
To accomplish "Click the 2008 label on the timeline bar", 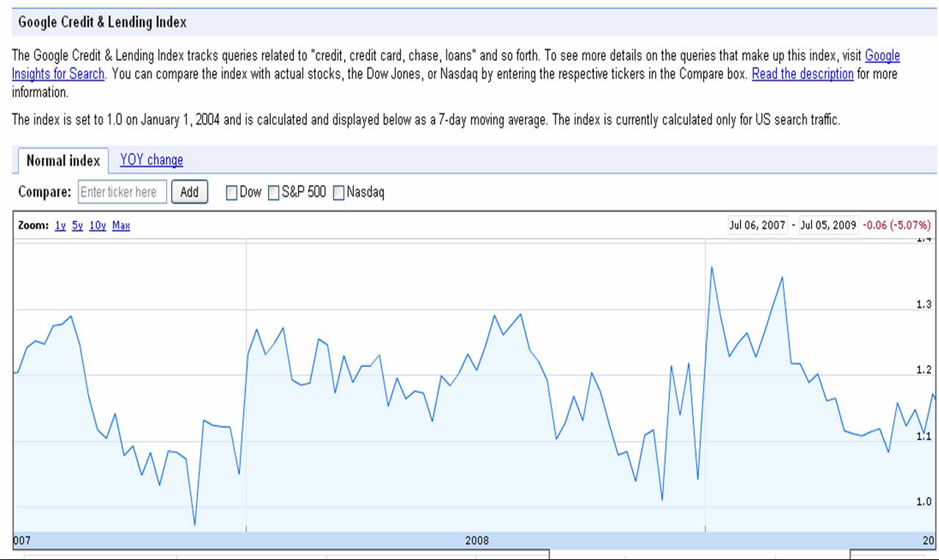I will coord(476,541).
